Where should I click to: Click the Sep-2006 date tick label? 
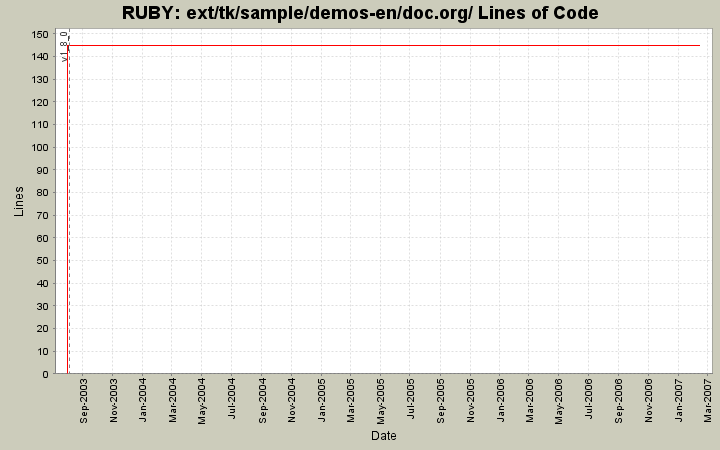(x=619, y=401)
